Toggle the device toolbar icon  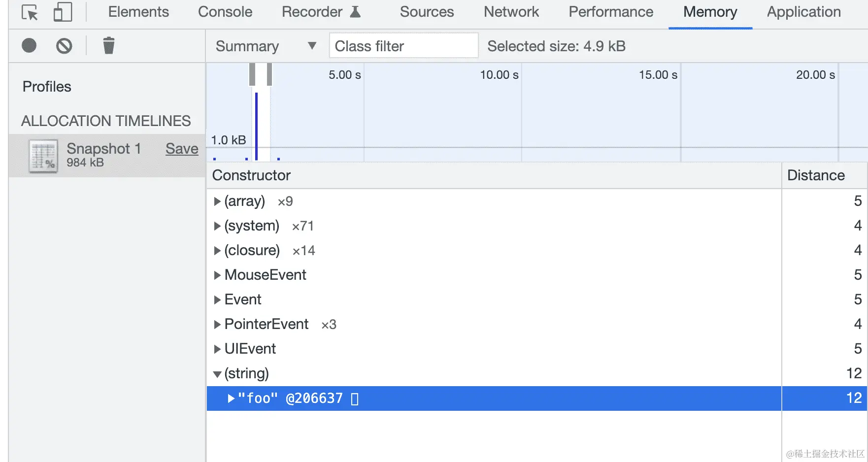tap(63, 12)
